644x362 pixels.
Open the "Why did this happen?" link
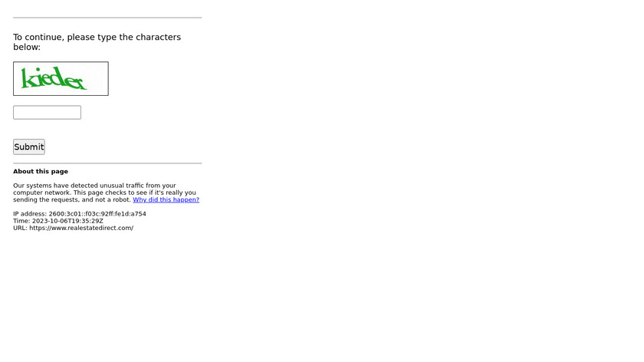pyautogui.click(x=166, y=199)
